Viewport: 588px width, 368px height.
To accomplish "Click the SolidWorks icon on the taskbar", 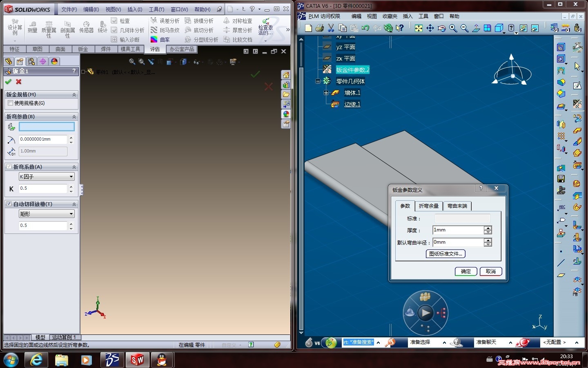I will coord(137,360).
